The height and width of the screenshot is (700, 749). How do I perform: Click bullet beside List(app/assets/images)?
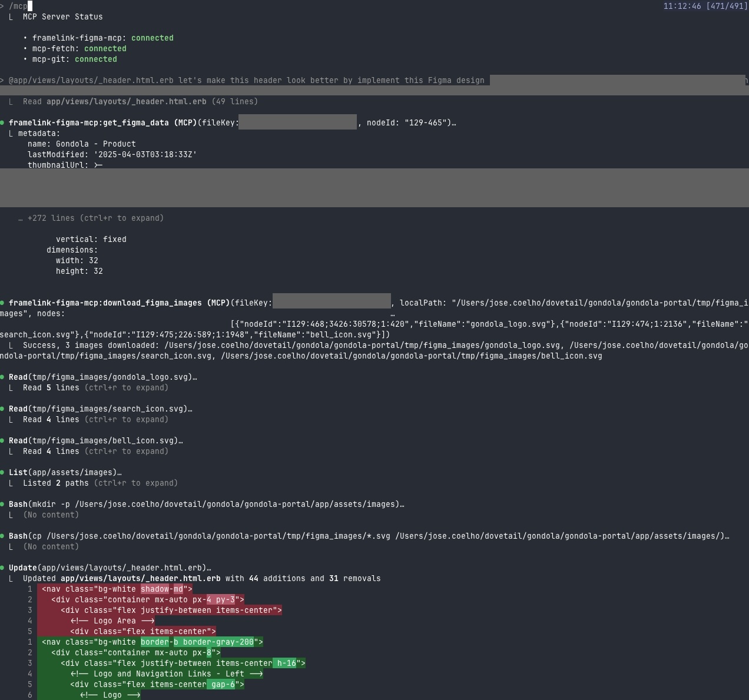(x=2, y=472)
